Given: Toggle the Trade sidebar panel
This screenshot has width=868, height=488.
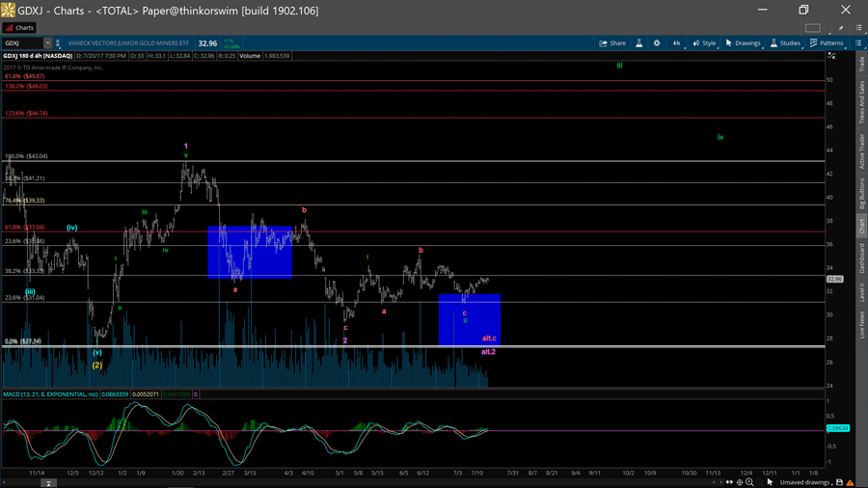Looking at the screenshot, I should (862, 64).
